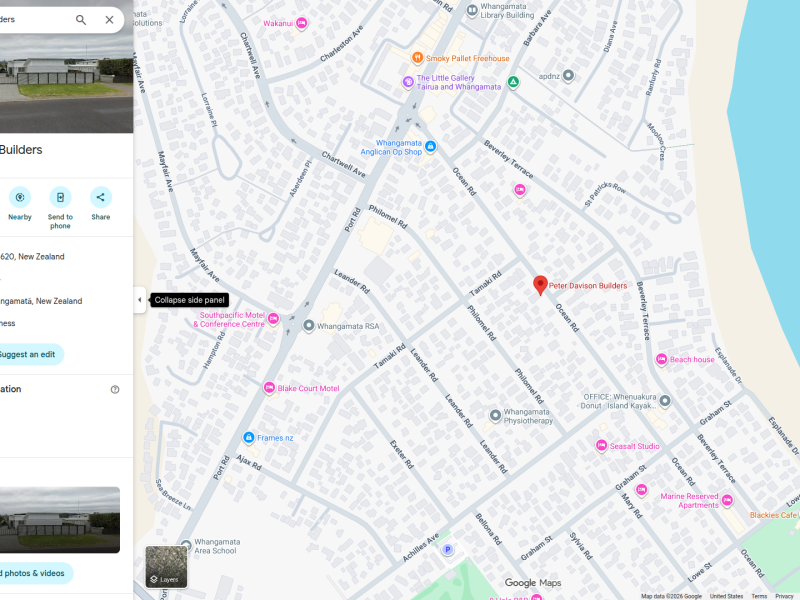Click the Peter Davison Builders red pin

point(540,286)
